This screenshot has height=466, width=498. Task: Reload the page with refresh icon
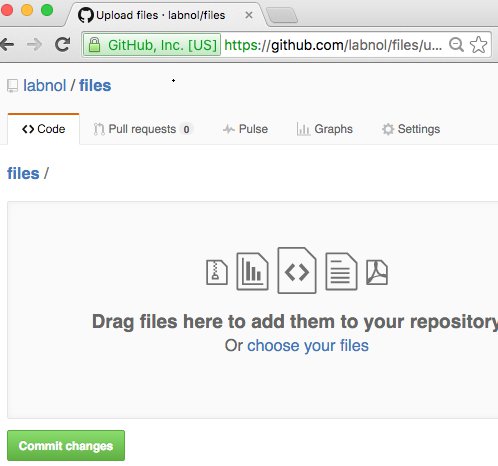click(x=63, y=44)
